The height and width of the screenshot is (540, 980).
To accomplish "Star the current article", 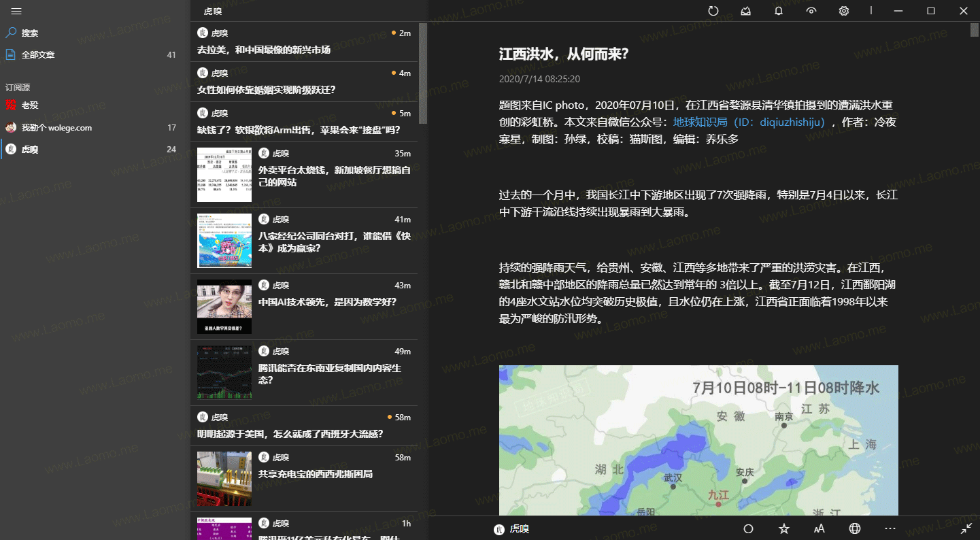I will tap(784, 528).
